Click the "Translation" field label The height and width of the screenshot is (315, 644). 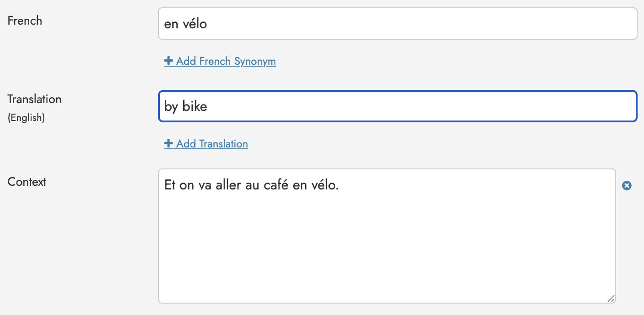point(34,99)
